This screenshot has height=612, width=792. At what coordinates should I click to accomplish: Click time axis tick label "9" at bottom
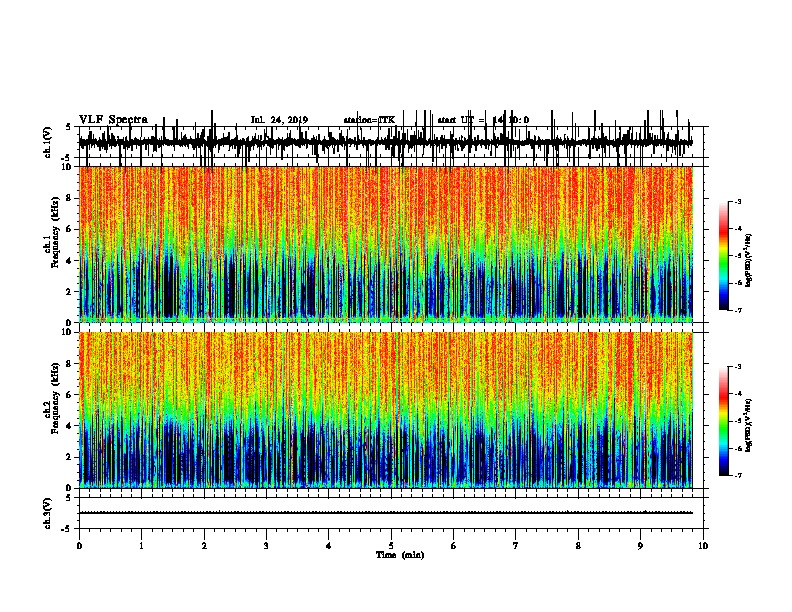(640, 546)
